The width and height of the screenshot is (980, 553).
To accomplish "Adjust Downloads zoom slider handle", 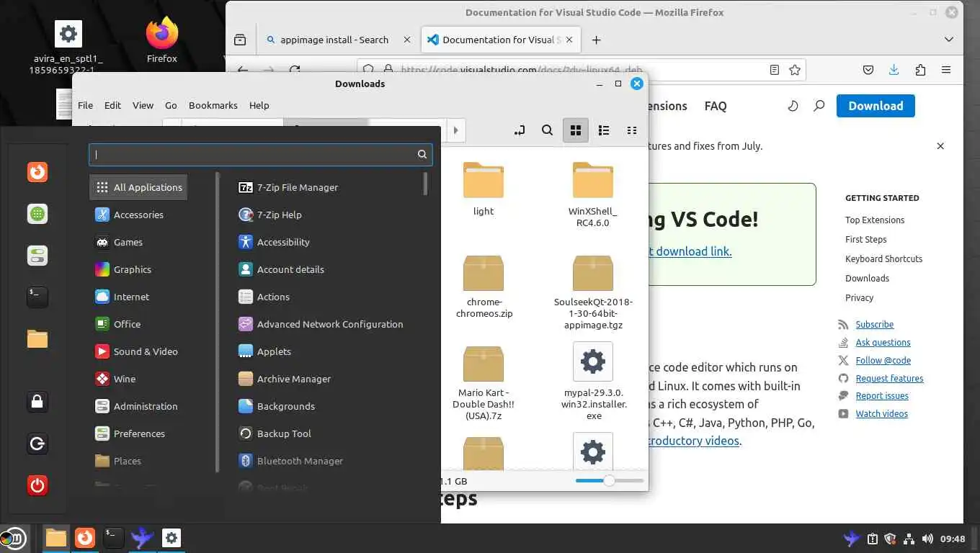I will 609,480.
